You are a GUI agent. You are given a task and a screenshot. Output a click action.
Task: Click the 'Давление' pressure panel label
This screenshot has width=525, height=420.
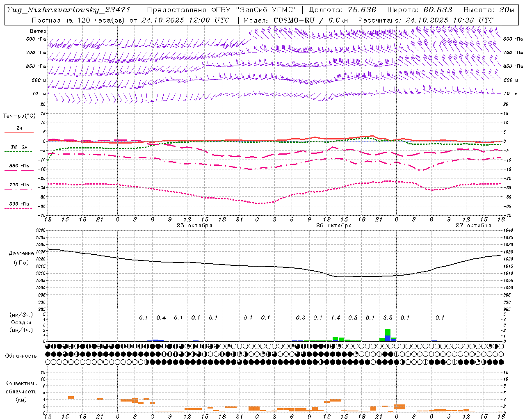pyautogui.click(x=21, y=253)
